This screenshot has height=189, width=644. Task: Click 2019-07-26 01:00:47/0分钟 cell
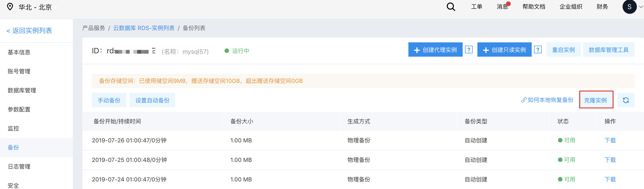[129, 140]
